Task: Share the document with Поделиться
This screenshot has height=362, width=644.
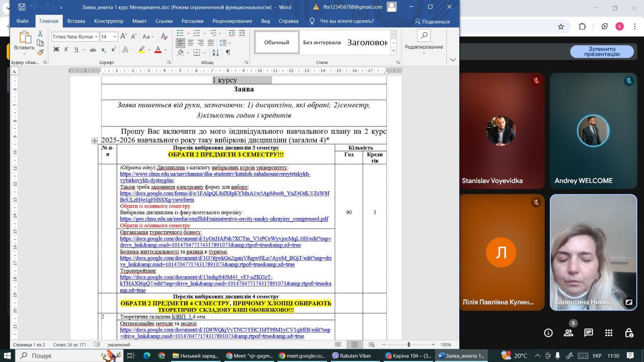Action: click(432, 21)
